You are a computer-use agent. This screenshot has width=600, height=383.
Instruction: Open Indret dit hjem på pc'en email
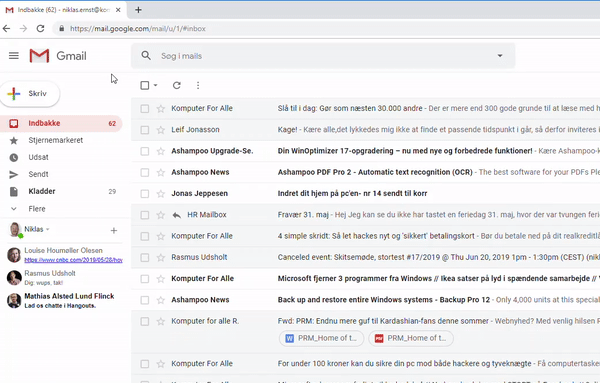(365, 194)
